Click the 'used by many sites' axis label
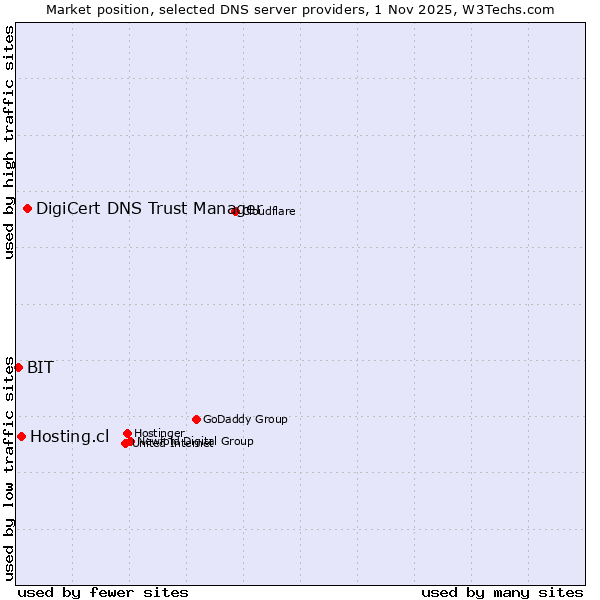Screen dimensions: 600x600 tap(502, 592)
